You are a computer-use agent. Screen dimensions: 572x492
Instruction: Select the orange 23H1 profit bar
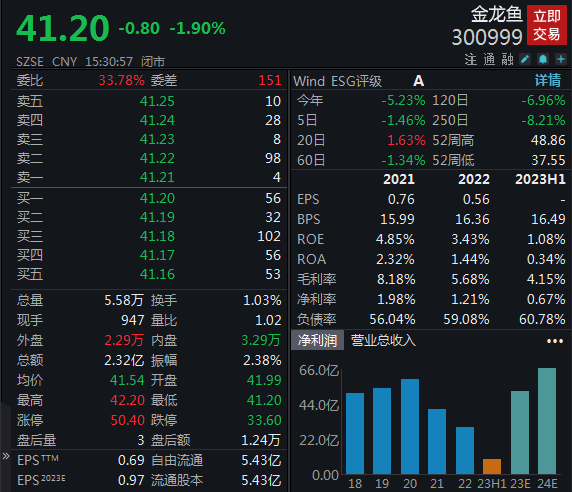[x=492, y=466]
